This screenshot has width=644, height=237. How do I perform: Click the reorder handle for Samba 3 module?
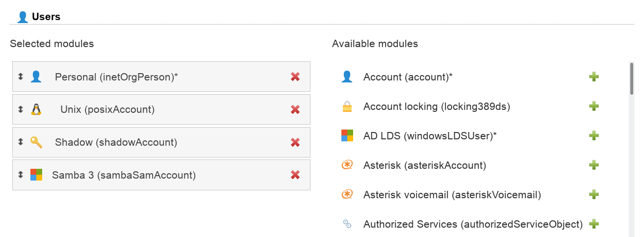(x=21, y=175)
